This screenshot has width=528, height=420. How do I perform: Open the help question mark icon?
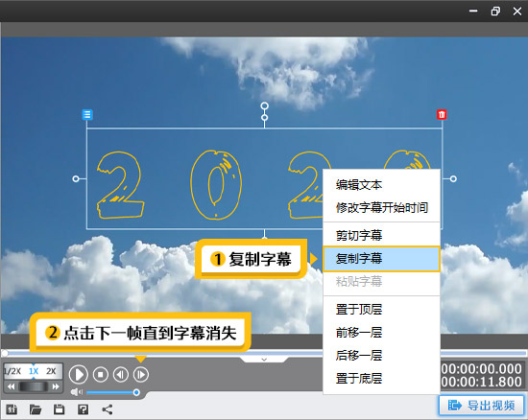(x=84, y=409)
